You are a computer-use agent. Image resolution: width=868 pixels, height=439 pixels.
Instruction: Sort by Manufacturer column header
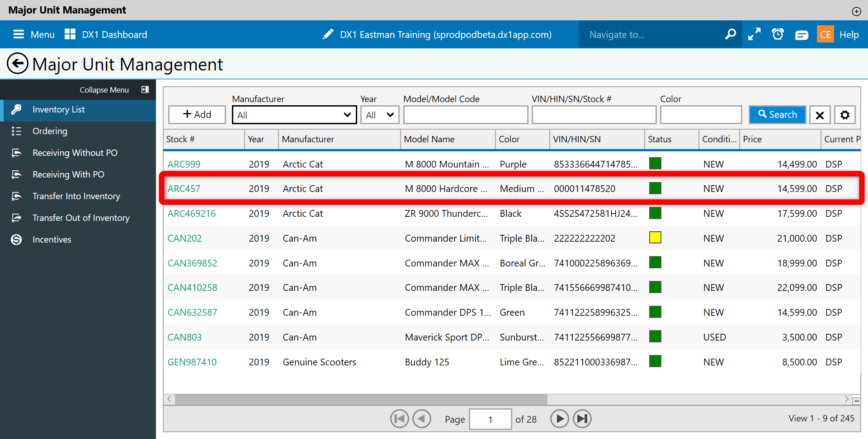(x=340, y=139)
